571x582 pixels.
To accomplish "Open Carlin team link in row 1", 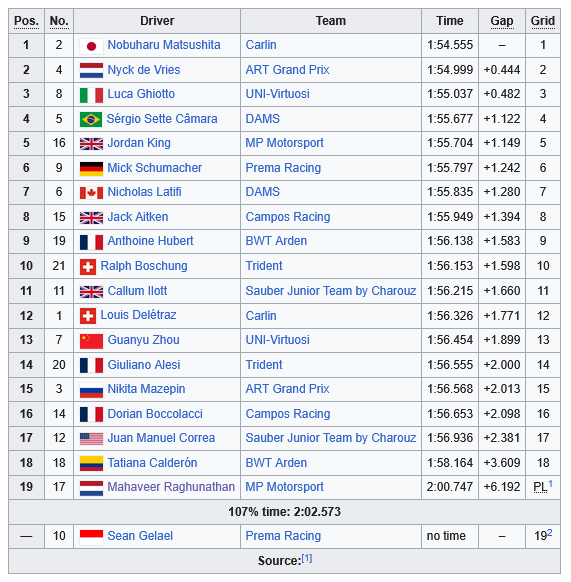I will click(261, 45).
